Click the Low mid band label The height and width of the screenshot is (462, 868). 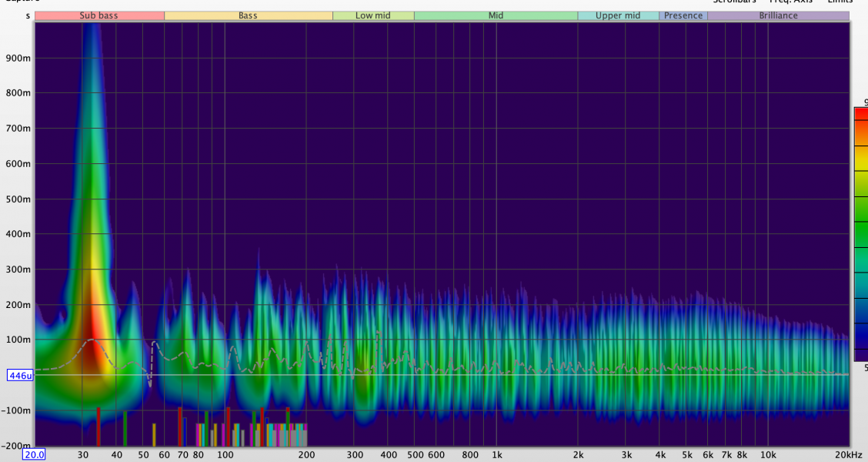(373, 15)
